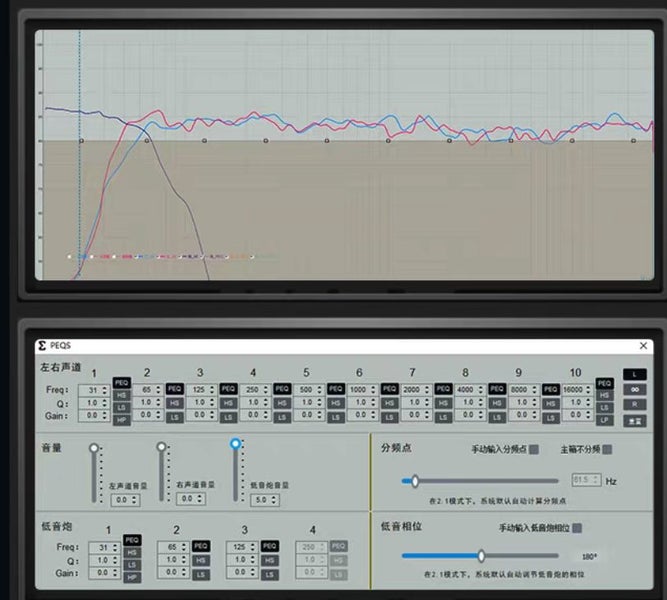The width and height of the screenshot is (667, 600).
Task: Click the 低音相位 phase slider handle
Action: tap(481, 556)
